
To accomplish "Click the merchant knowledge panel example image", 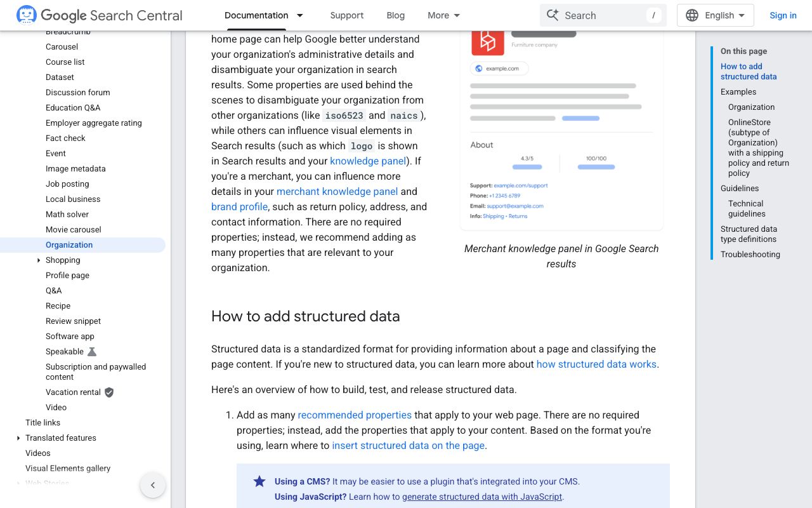I will pyautogui.click(x=561, y=130).
